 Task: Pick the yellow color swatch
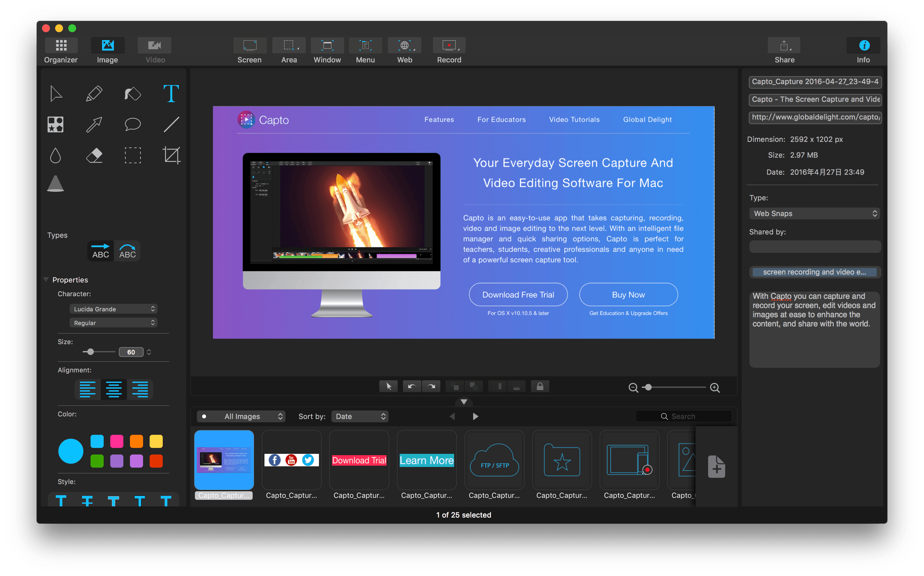[156, 442]
